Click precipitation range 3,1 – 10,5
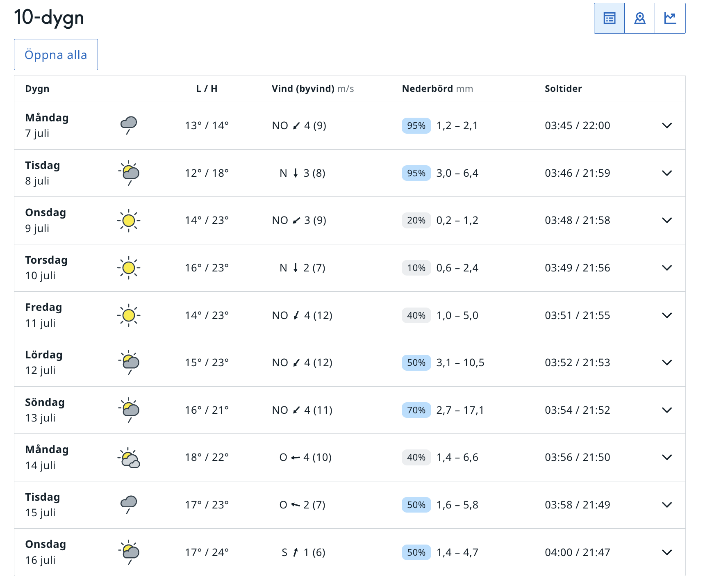The height and width of the screenshot is (579, 728). pyautogui.click(x=460, y=362)
